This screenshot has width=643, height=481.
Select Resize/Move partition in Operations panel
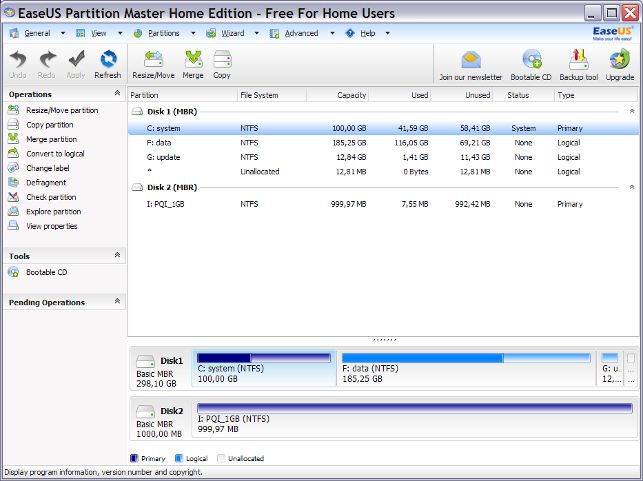pos(62,110)
